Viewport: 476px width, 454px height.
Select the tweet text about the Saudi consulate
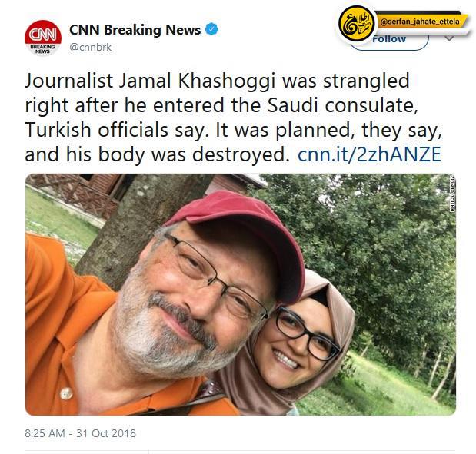tap(233, 118)
